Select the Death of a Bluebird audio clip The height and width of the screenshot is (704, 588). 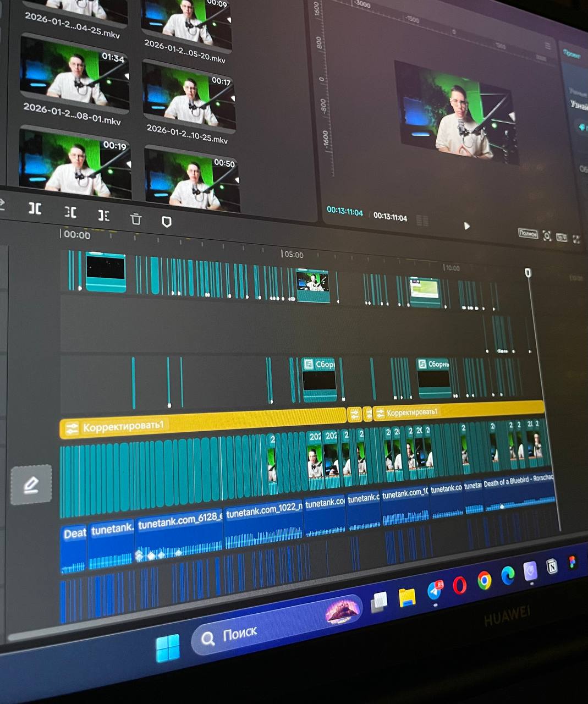click(519, 493)
